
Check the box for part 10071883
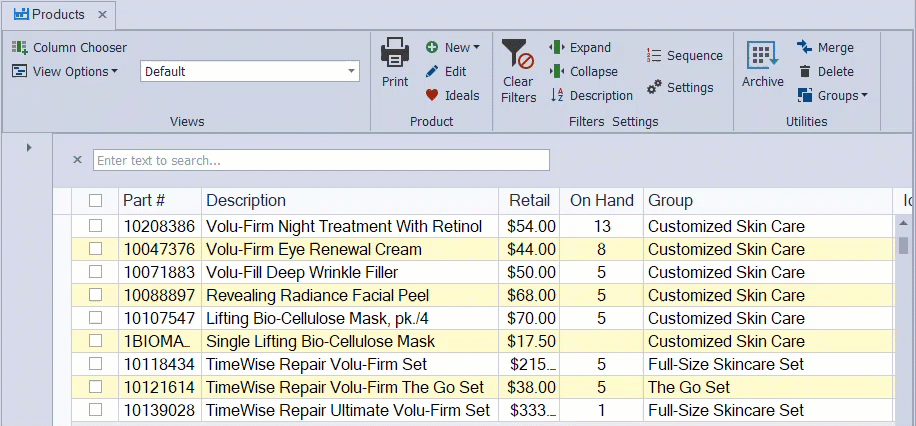pos(95,272)
